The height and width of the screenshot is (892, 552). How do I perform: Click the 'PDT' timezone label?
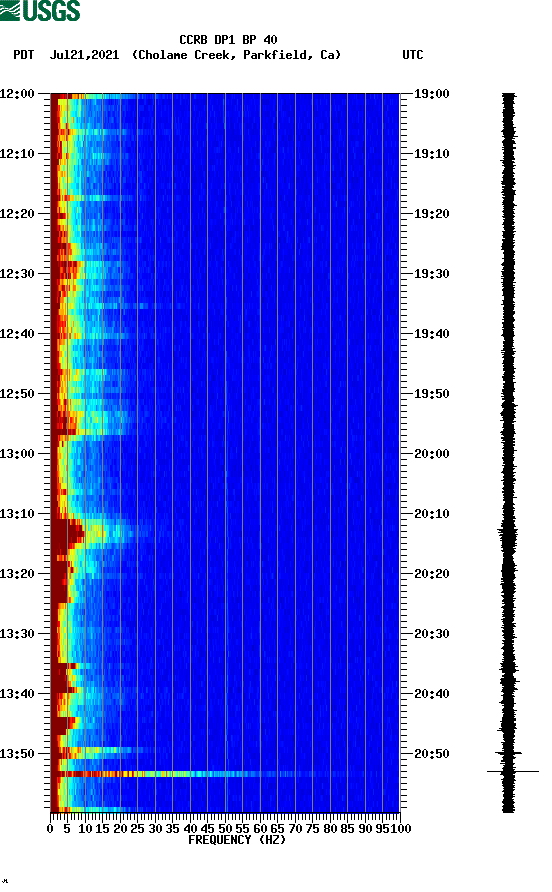click(x=24, y=55)
